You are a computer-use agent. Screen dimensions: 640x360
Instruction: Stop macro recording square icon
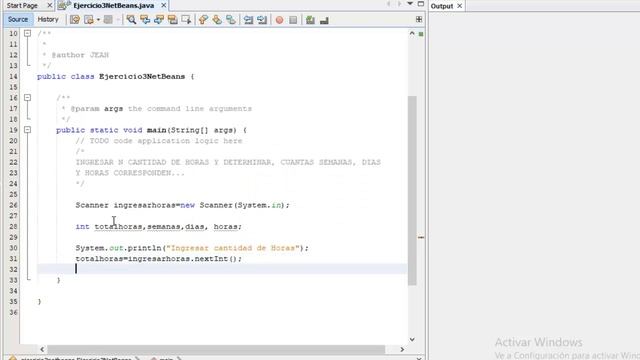coord(293,20)
